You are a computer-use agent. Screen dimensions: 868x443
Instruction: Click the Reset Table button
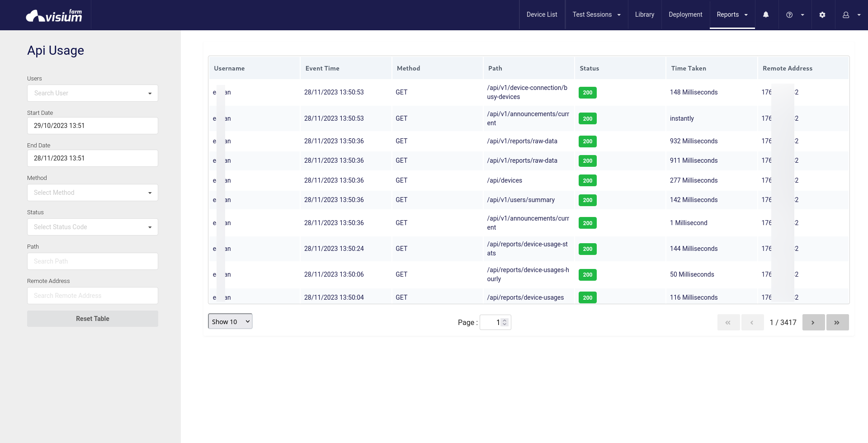[93, 319]
